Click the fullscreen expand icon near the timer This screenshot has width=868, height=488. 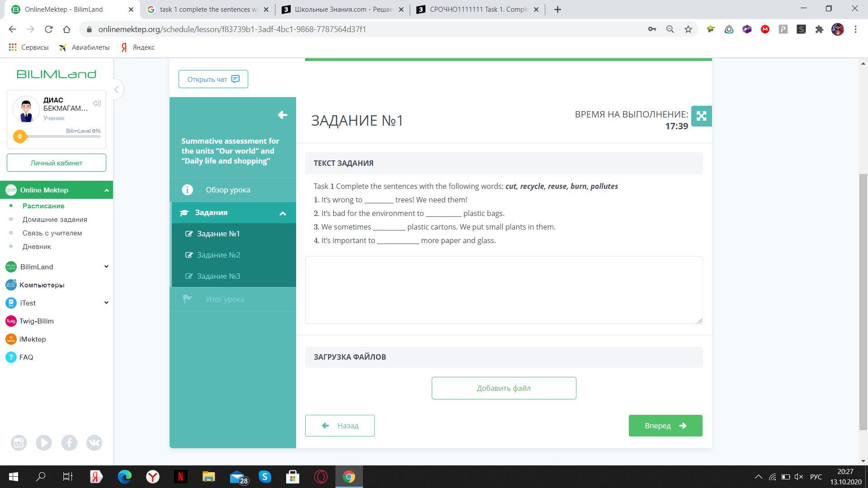pos(701,116)
